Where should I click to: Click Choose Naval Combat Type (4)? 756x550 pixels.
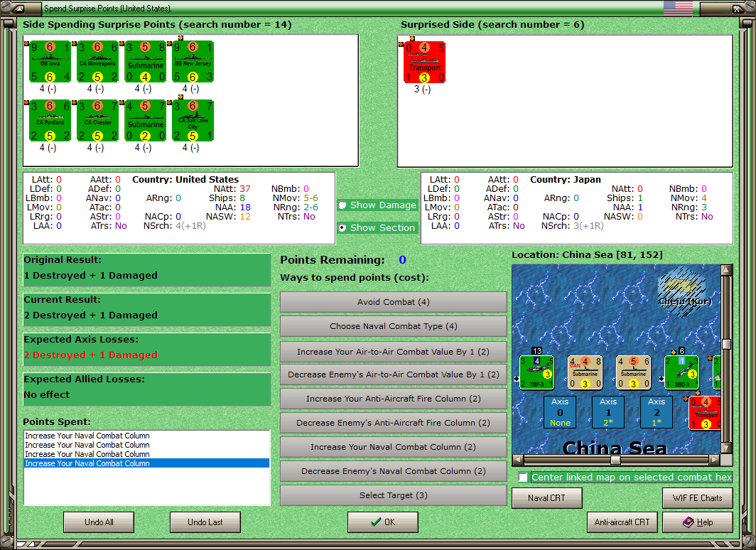click(x=393, y=326)
